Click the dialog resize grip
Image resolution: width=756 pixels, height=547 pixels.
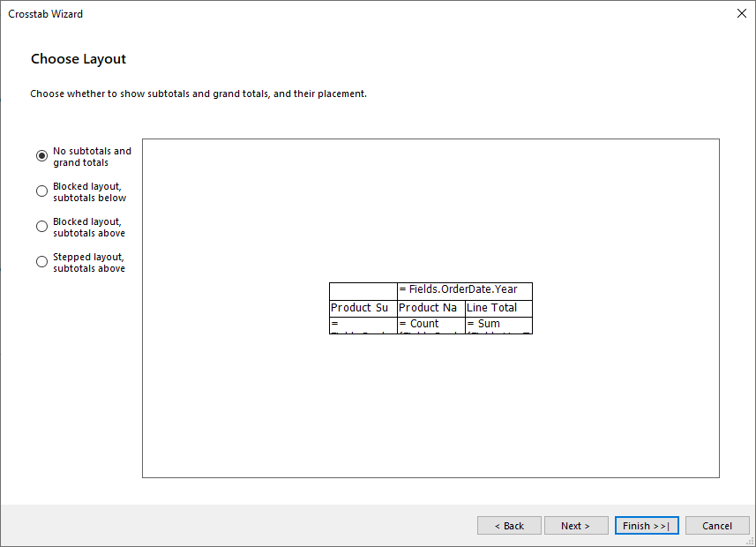click(749, 540)
